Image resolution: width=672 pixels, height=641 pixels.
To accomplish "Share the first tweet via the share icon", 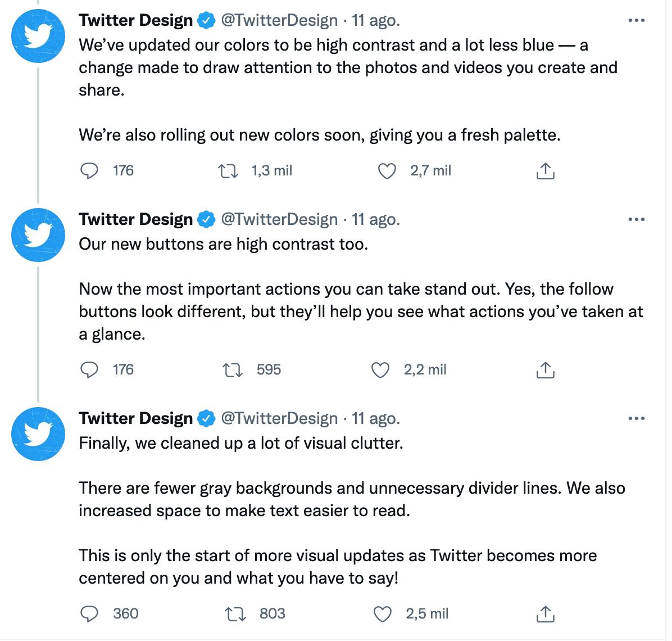I will click(x=544, y=170).
